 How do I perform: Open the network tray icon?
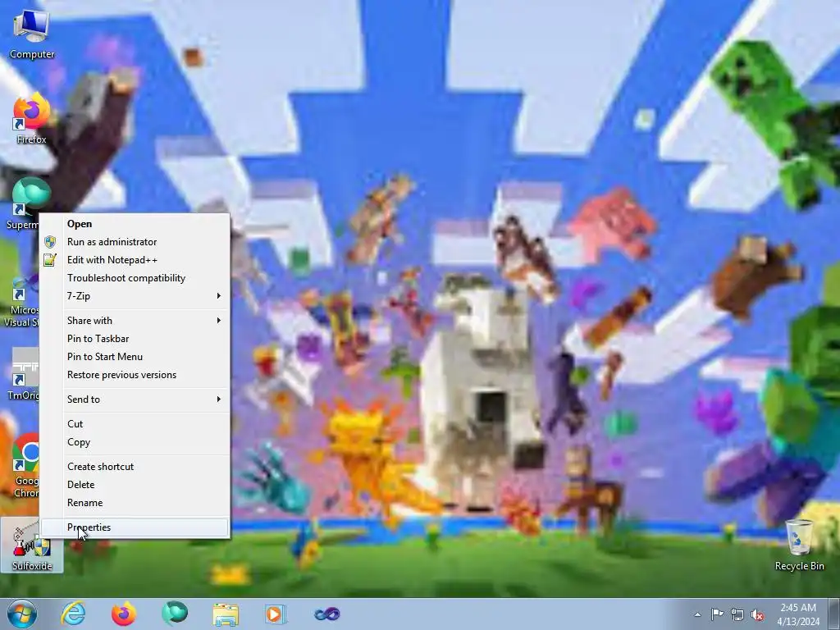pyautogui.click(x=737, y=614)
